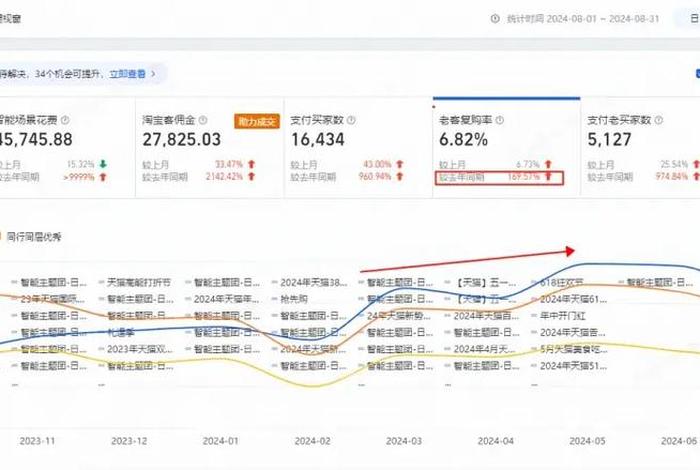
Task: Click the 2024年天猫51... event label
Action: click(573, 366)
